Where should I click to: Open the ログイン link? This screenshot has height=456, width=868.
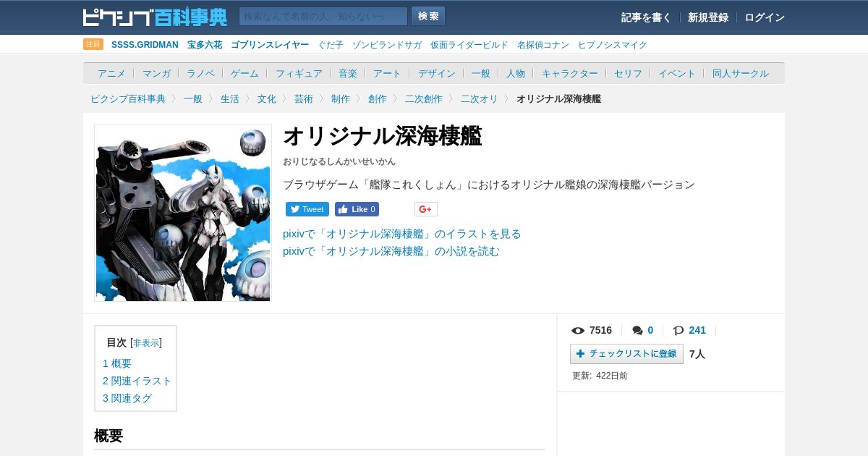765,17
